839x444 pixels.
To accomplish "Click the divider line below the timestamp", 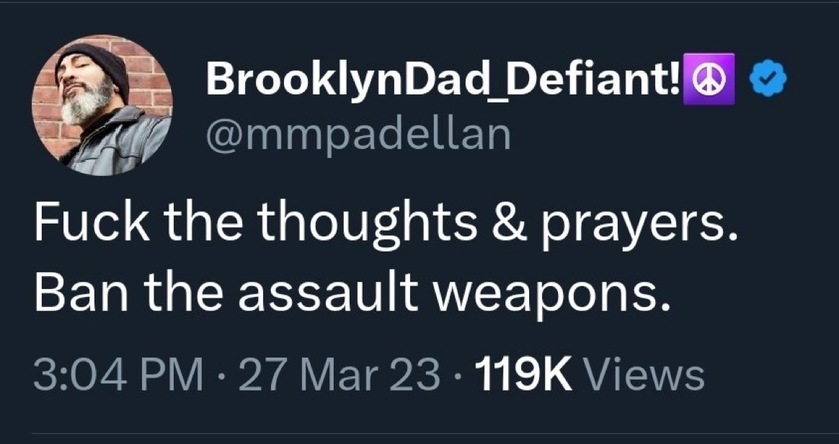I will point(434,433).
